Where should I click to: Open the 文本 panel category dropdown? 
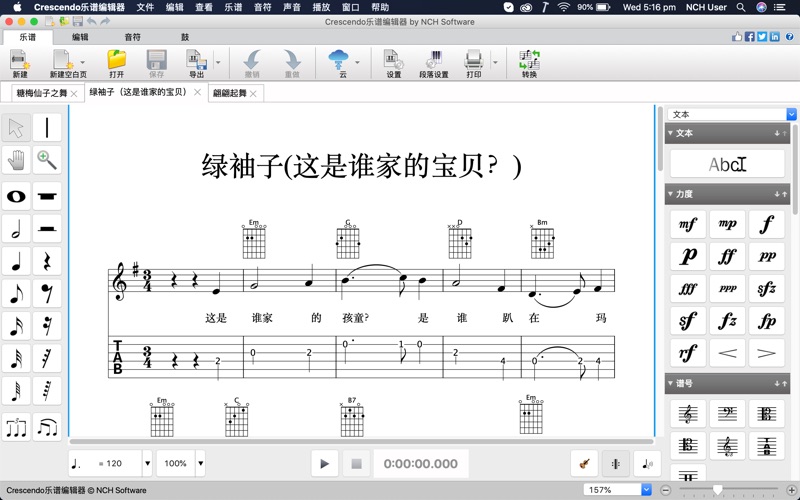(x=791, y=115)
